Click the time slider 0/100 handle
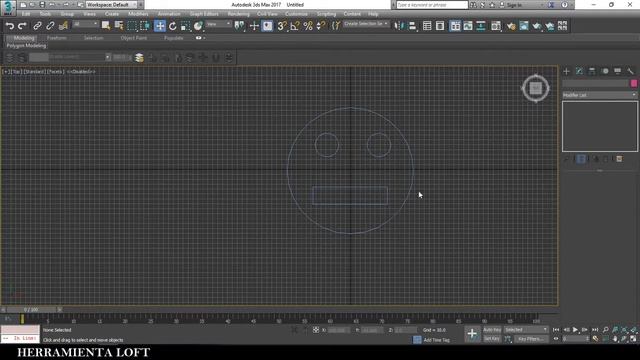Viewport: 640px width, 360px height. (x=31, y=310)
